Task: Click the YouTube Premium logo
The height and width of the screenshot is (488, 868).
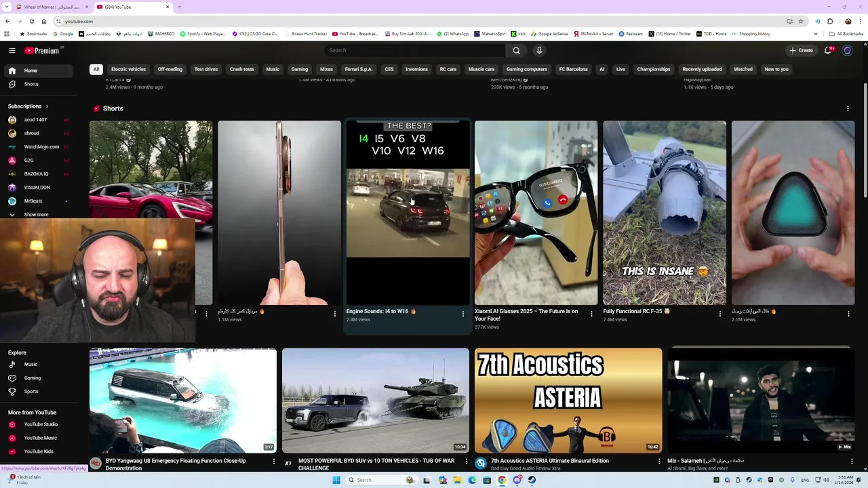Action: tap(42, 50)
